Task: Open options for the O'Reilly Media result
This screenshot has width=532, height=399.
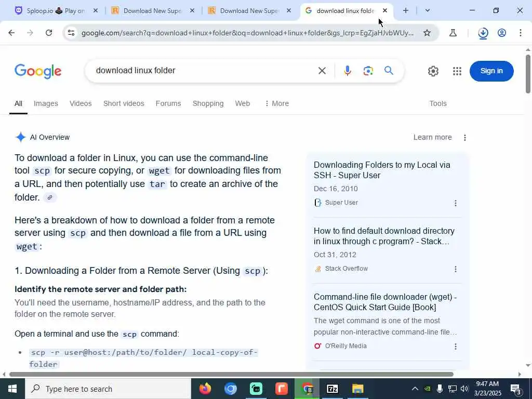Action: pyautogui.click(x=455, y=347)
